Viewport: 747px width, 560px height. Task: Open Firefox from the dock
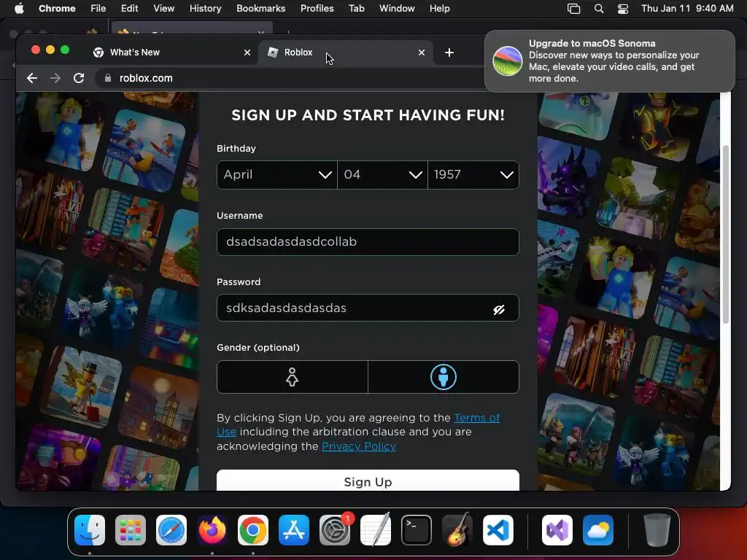[x=212, y=530]
